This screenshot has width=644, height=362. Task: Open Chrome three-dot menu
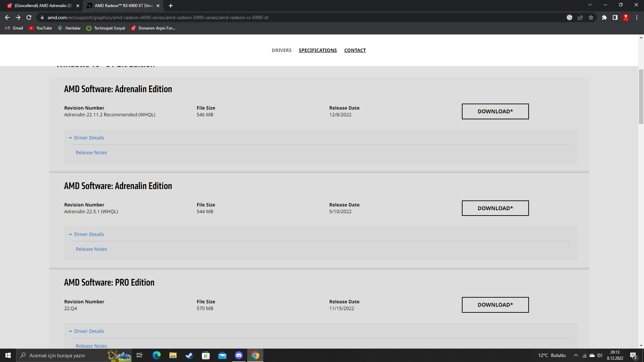tap(637, 17)
